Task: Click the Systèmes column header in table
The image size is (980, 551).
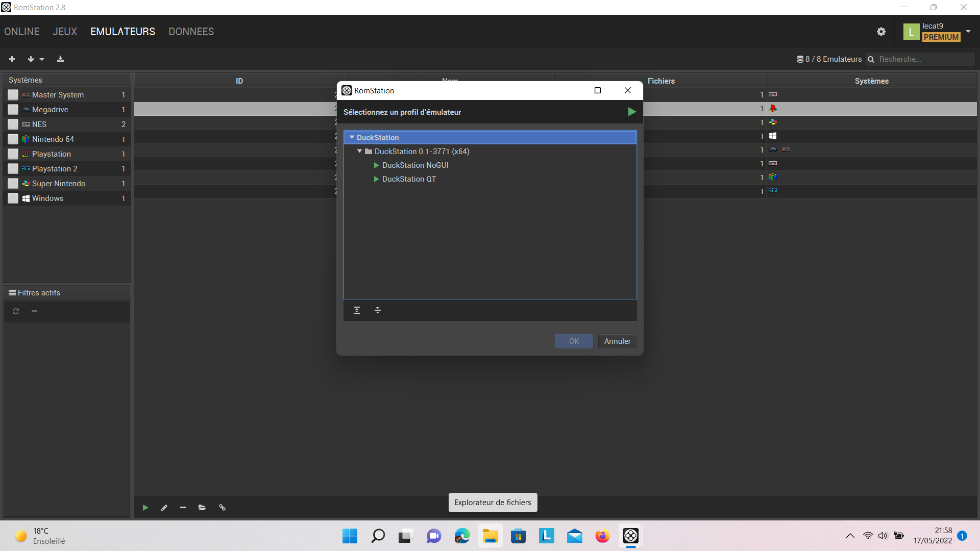Action: pos(872,81)
